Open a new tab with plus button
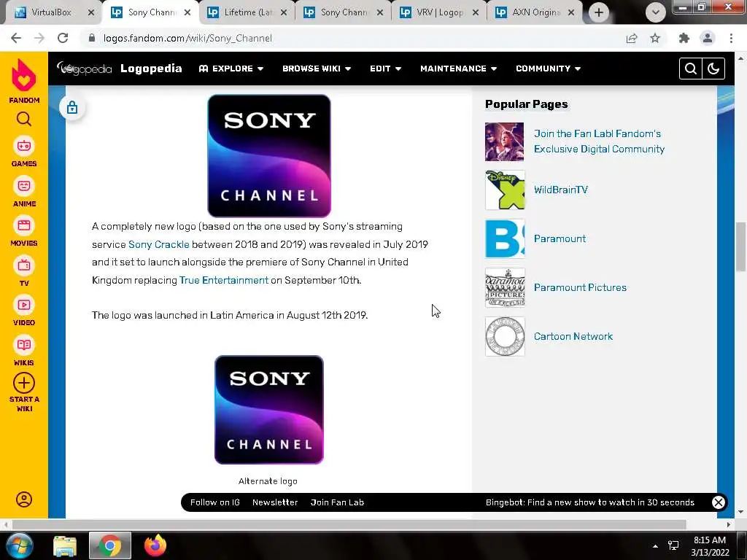The width and height of the screenshot is (747, 560). [x=599, y=12]
